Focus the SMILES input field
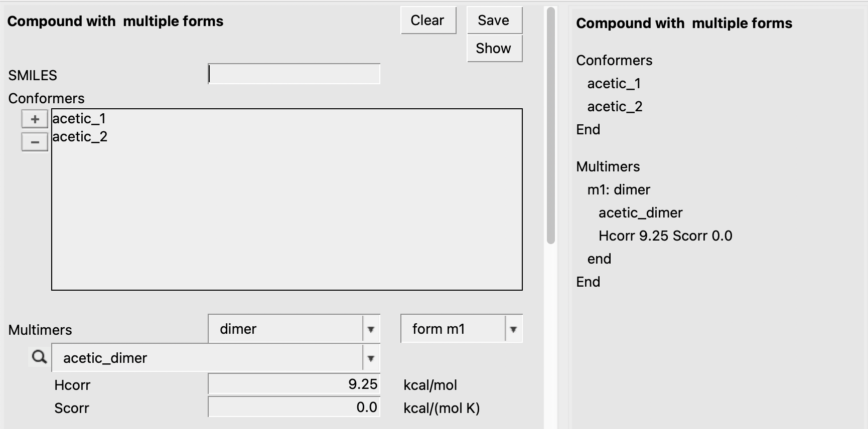 [294, 74]
